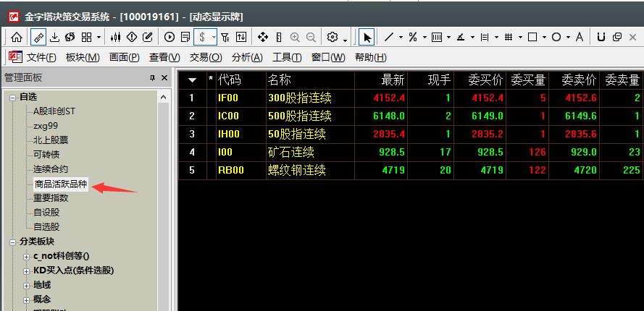Select the 螺纹钢连续 row name
Screen dimensions: 644x311
click(x=297, y=170)
